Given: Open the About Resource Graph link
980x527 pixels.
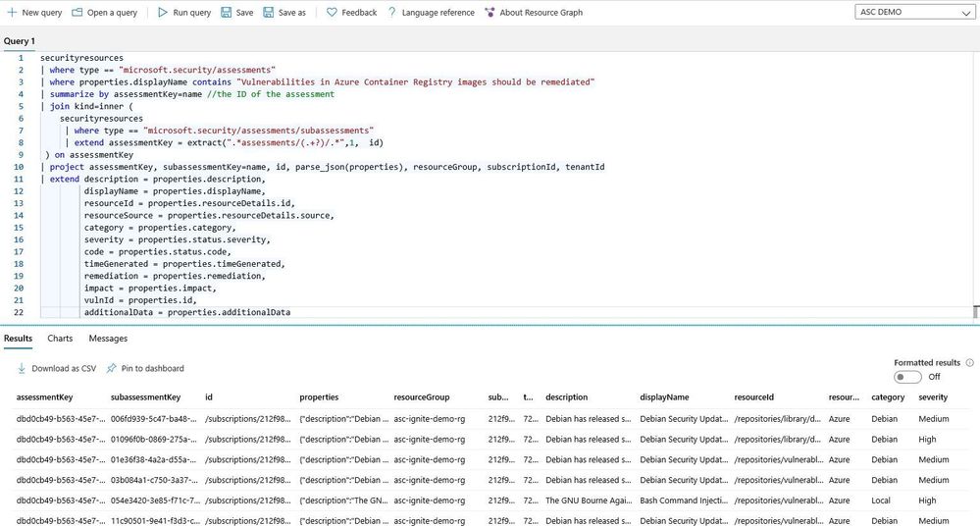Looking at the screenshot, I should point(542,13).
